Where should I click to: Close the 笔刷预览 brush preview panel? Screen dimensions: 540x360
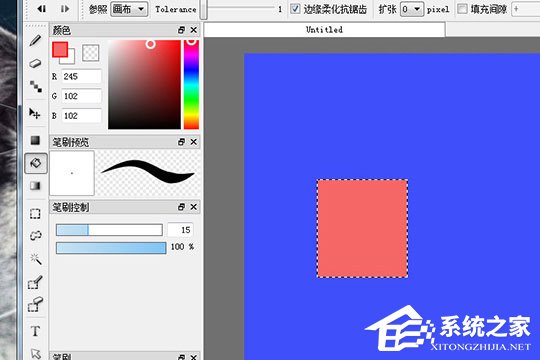(194, 142)
